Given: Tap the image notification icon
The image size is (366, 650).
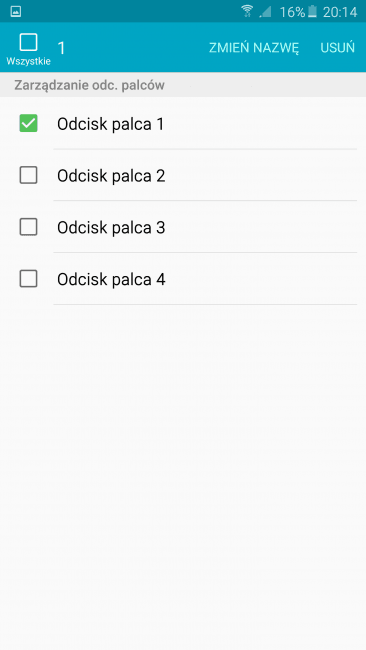Looking at the screenshot, I should [x=16, y=12].
